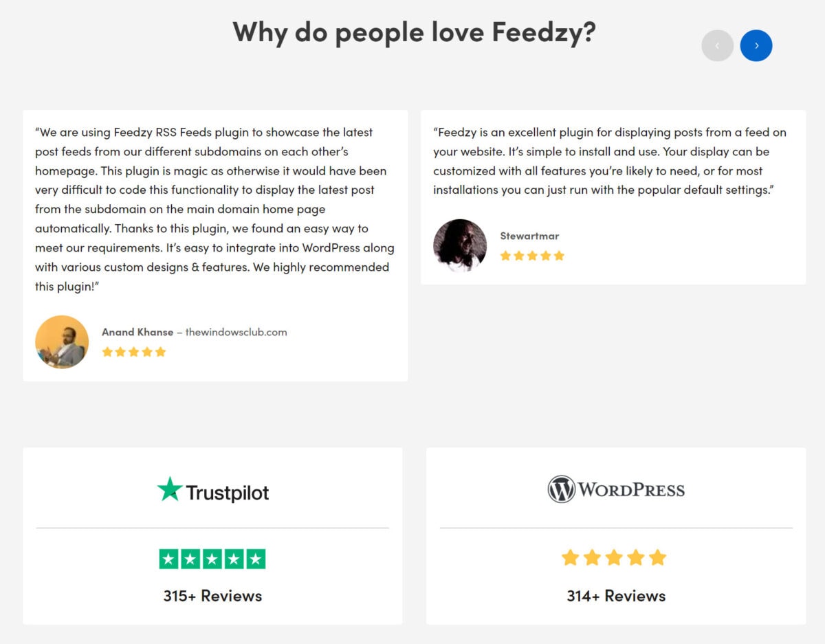
Task: Click the WordPress logo icon
Action: (562, 489)
